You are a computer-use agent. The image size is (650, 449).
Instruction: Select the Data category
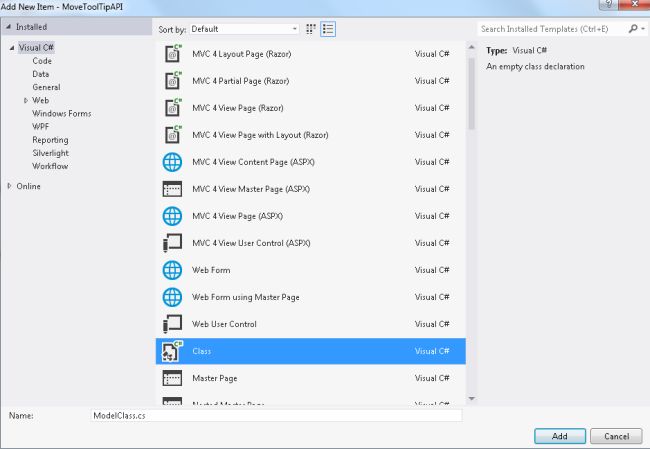click(x=41, y=74)
